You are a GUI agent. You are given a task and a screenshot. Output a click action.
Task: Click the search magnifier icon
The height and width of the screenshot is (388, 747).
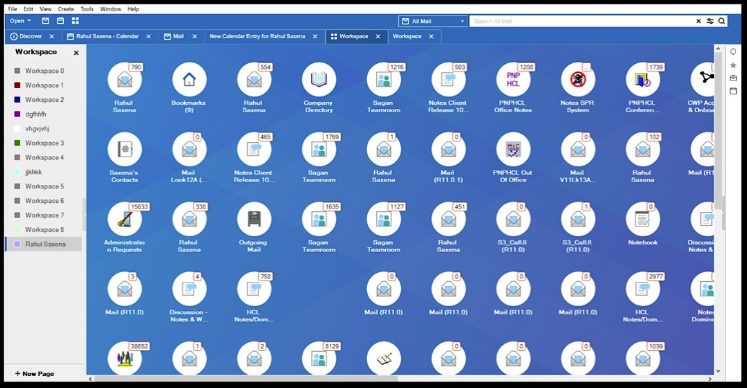coord(722,21)
